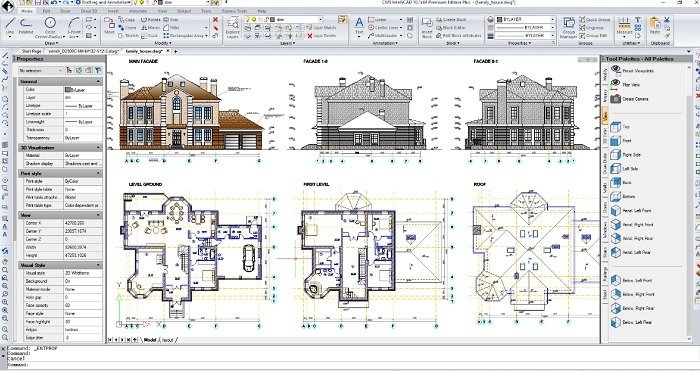
Task: Select the Aerial, Left Front view
Action: click(631, 210)
